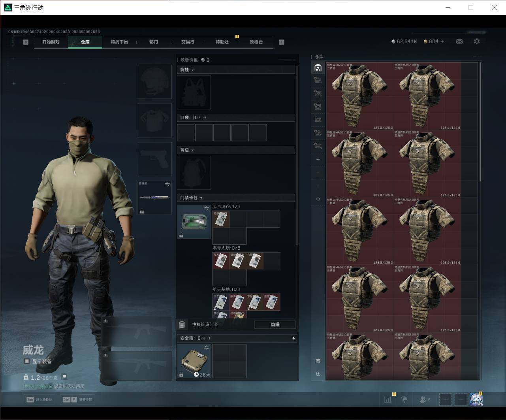
Task: Select the fifth warehouse expansion box icon
Action: (x=318, y=133)
